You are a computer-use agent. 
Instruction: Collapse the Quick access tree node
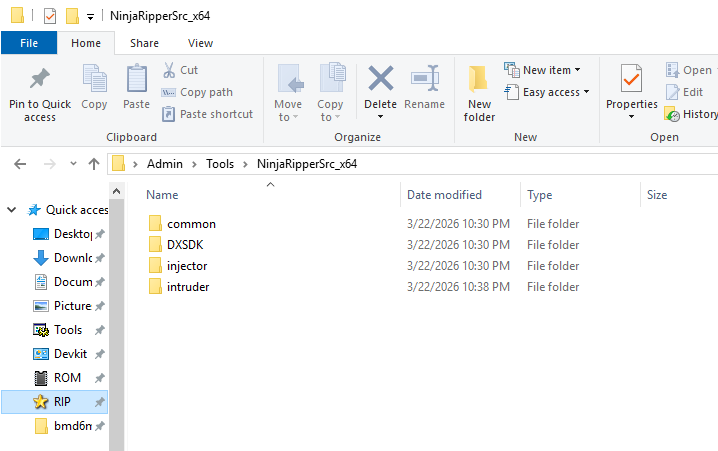pyautogui.click(x=12, y=210)
